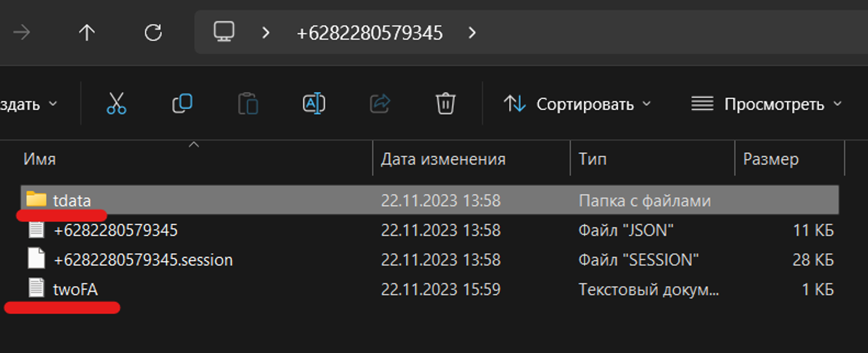
Task: Expand the chevron after +6282280579345 breadcrumb
Action: point(472,33)
